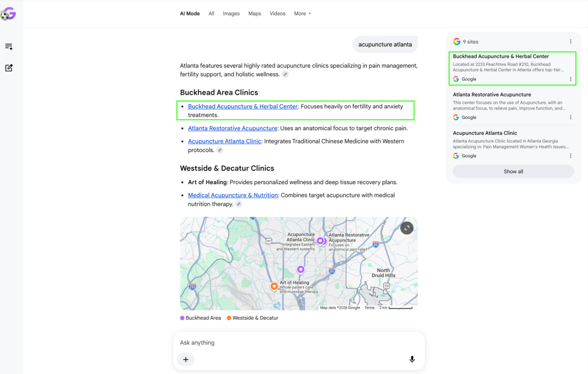Open Buckhead Acupuncture & Herbal Center source card
This screenshot has width=588, height=374.
pyautogui.click(x=512, y=69)
